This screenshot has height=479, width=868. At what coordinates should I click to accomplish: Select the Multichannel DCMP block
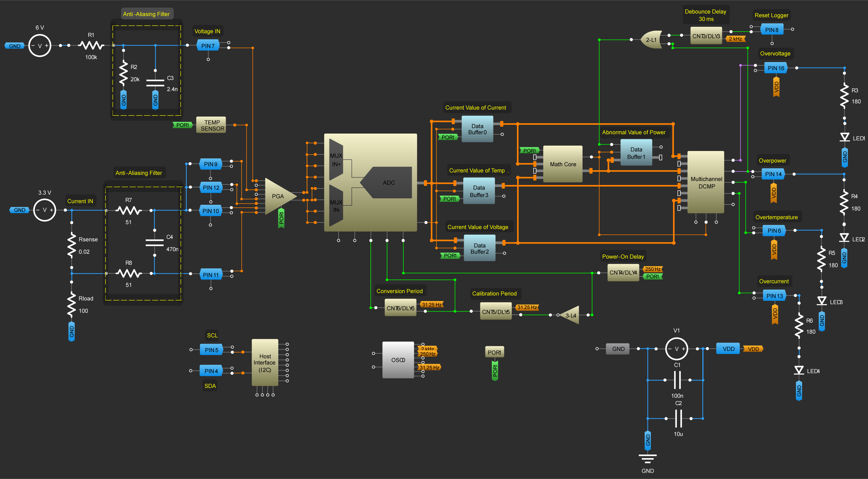click(x=706, y=182)
